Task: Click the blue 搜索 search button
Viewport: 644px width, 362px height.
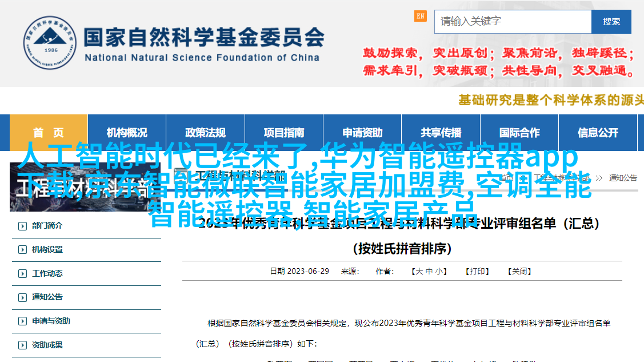Action: click(x=611, y=21)
